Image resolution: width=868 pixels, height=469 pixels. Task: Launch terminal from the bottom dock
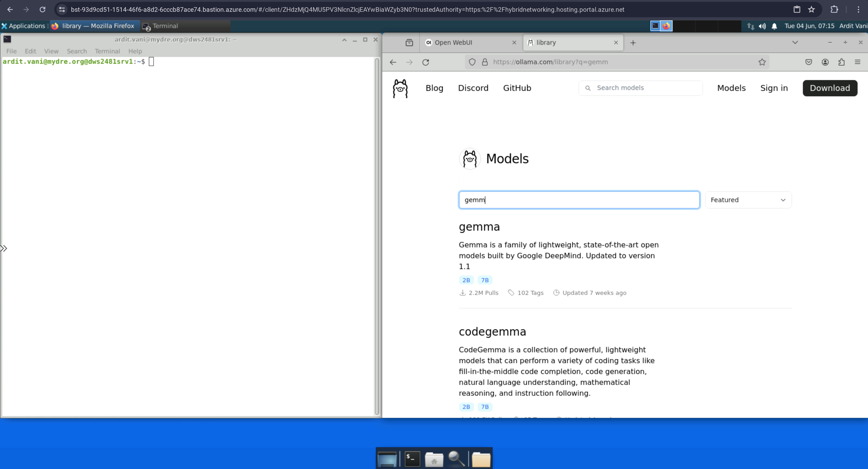pyautogui.click(x=412, y=459)
